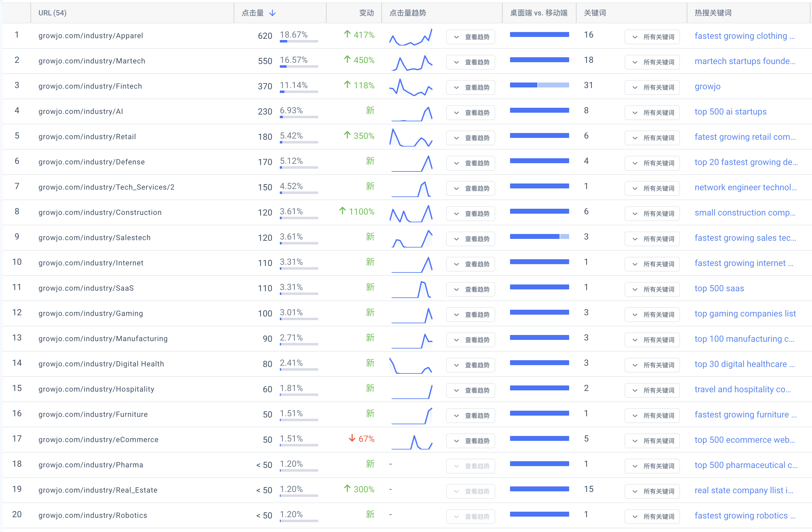Viewport: 812px width, 532px height.
Task: Click the green up arrow beside 417%
Action: pyautogui.click(x=347, y=34)
